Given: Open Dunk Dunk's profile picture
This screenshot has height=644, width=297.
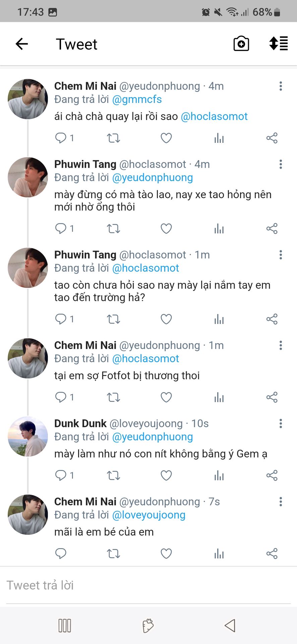Looking at the screenshot, I should (28, 436).
